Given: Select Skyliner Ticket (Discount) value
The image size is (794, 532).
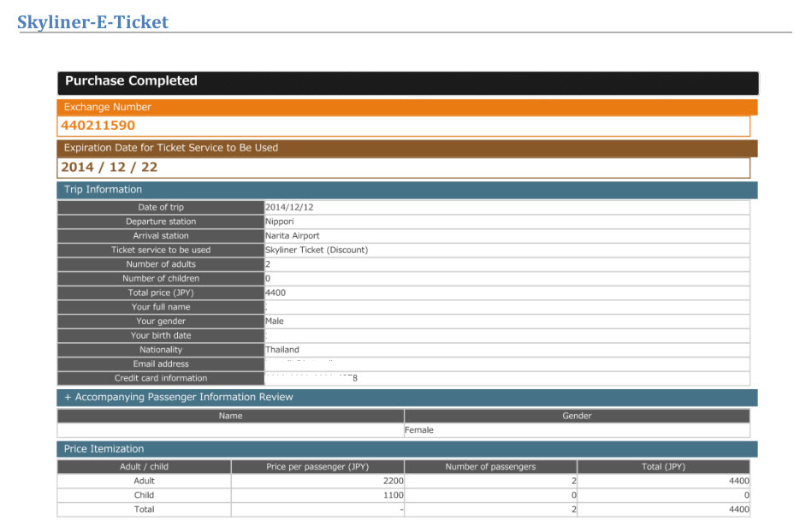Looking at the screenshot, I should (x=317, y=250).
